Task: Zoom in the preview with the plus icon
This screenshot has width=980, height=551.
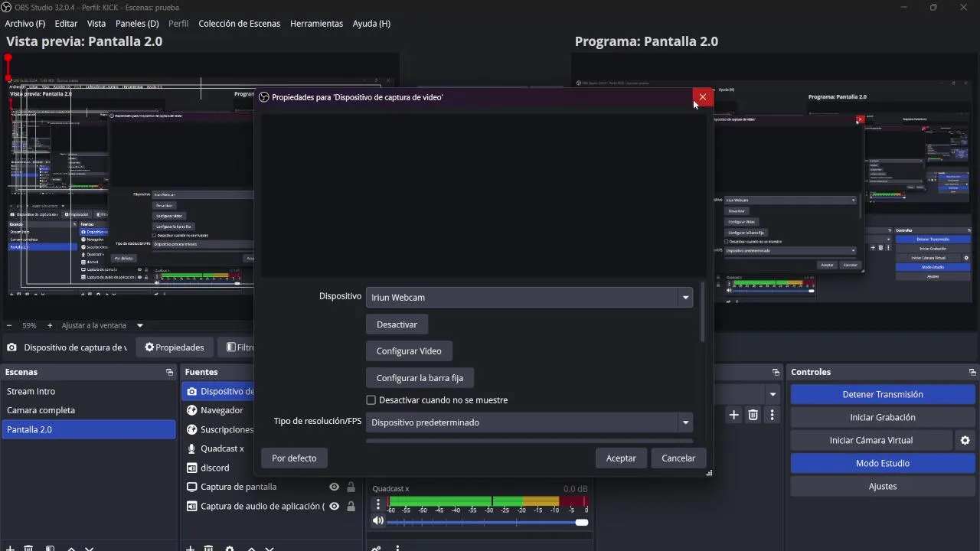Action: (50, 325)
